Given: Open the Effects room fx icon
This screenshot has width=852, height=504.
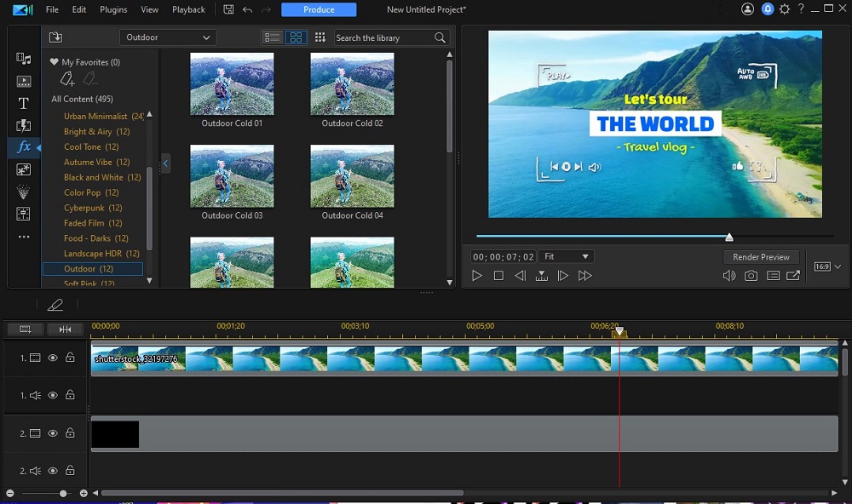Looking at the screenshot, I should (x=24, y=147).
